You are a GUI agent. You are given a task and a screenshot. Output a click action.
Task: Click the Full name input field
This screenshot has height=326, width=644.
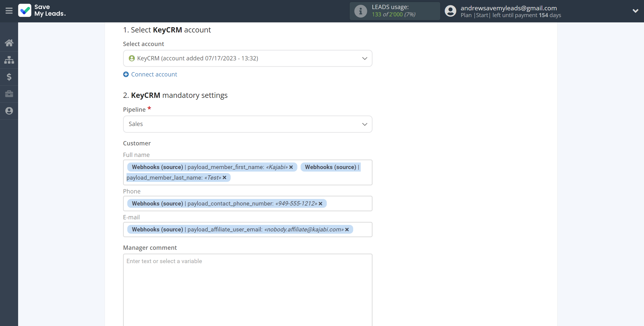[x=248, y=173]
